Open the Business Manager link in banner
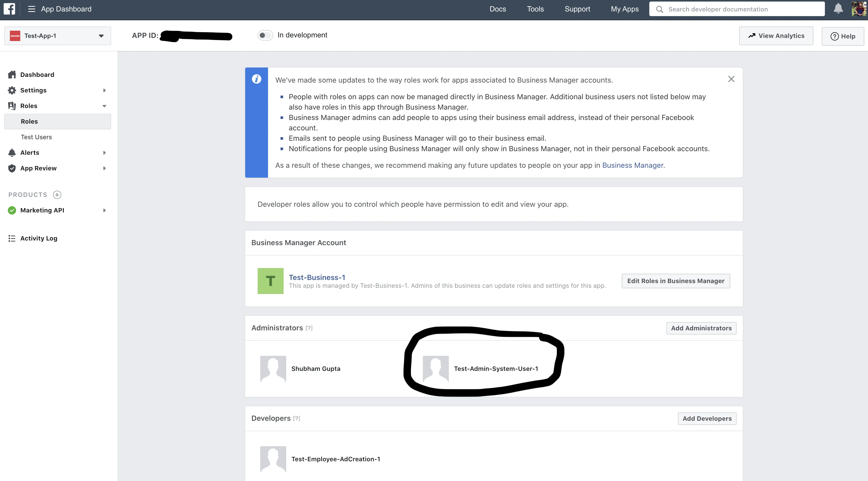This screenshot has height=481, width=868. coord(632,165)
